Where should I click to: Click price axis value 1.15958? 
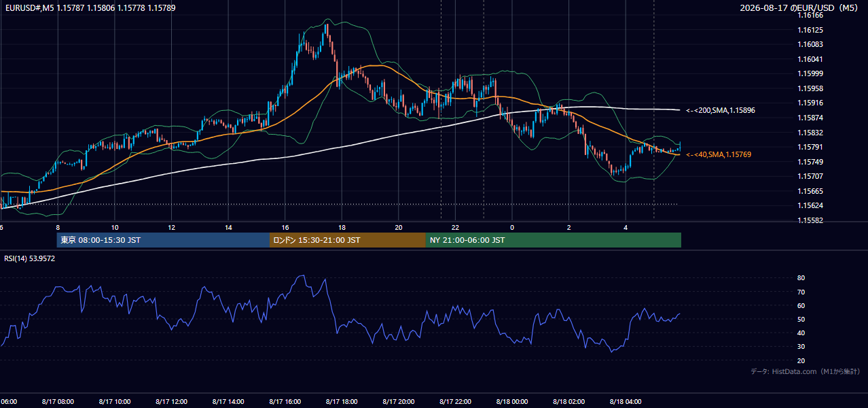tap(810, 88)
